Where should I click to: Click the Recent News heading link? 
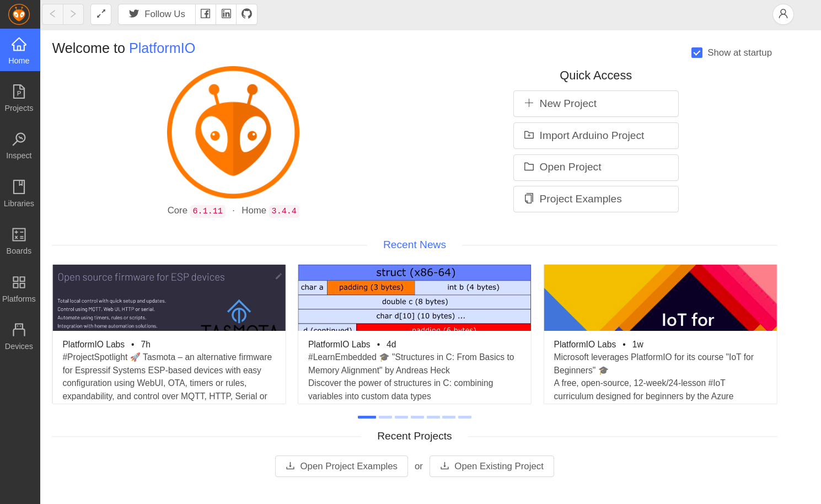click(x=415, y=245)
